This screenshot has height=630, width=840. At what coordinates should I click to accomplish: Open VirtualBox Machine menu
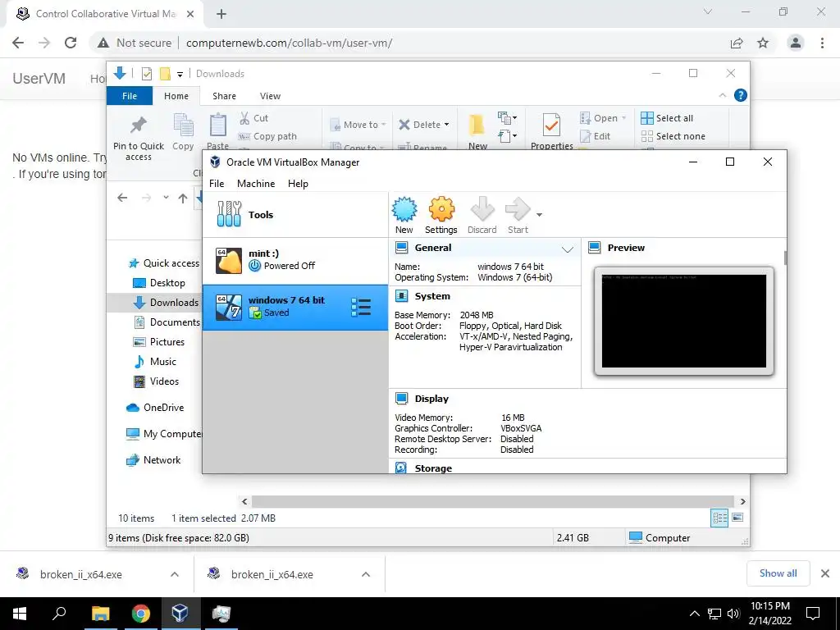256,183
